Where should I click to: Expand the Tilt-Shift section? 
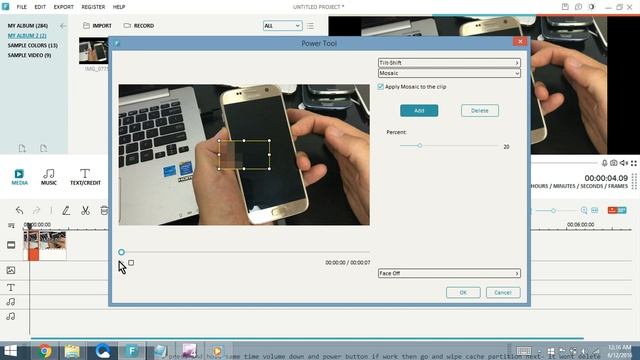449,63
